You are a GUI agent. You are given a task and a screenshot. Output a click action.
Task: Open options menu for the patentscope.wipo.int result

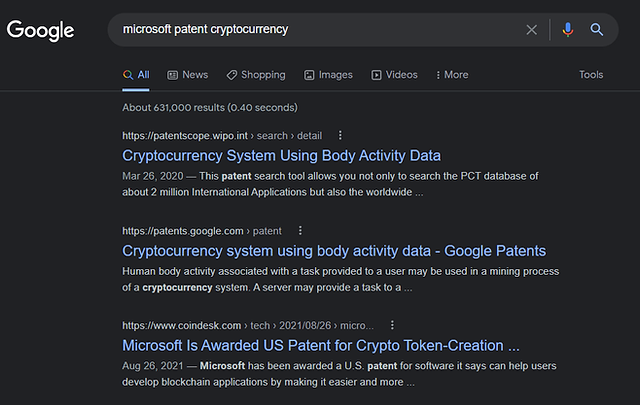[x=340, y=135]
